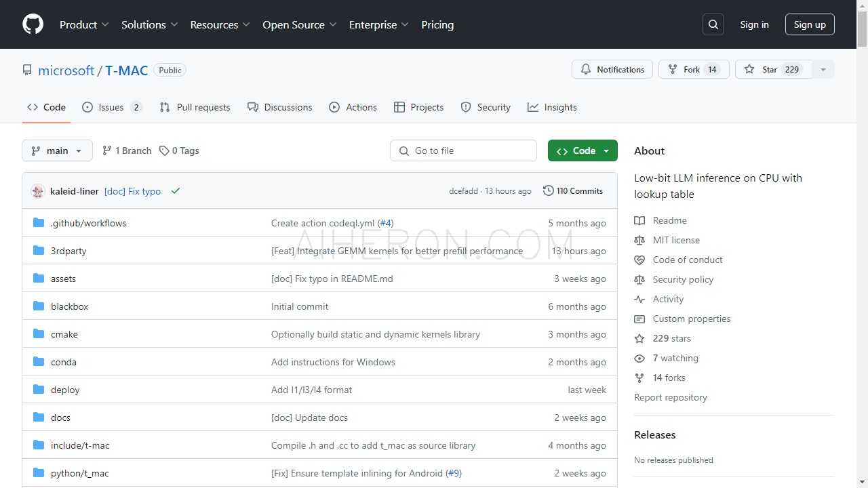Click the Sign in link
This screenshot has height=488, width=868.
point(755,24)
